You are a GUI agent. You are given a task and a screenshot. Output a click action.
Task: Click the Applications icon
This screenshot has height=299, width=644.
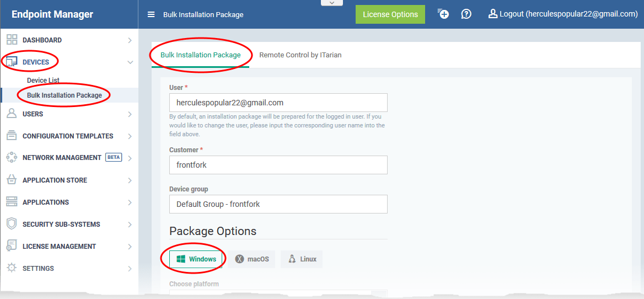pyautogui.click(x=12, y=202)
